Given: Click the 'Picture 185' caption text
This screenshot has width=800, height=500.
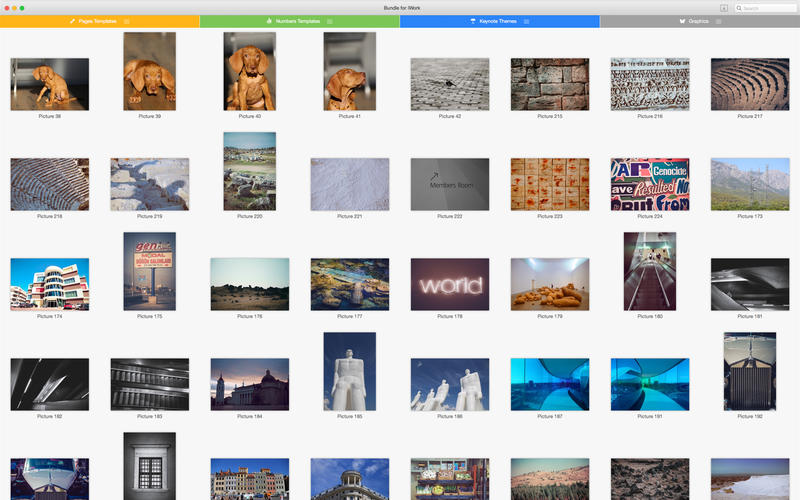Looking at the screenshot, I should (349, 416).
